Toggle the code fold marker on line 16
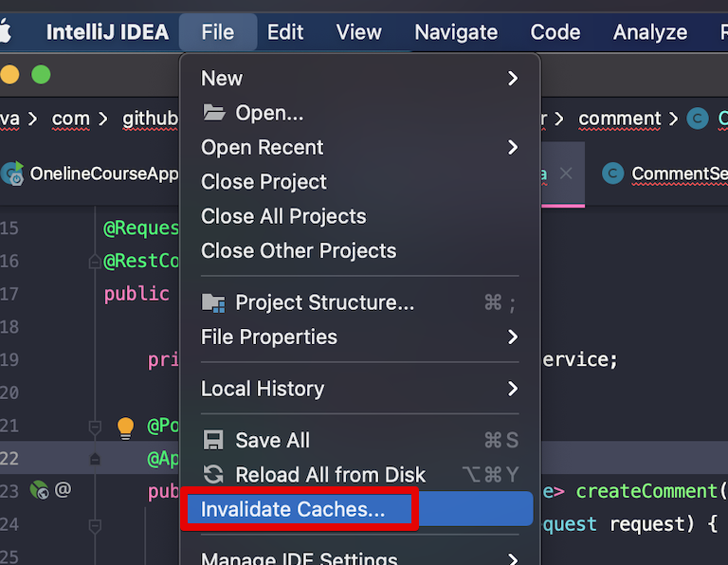Viewport: 728px width, 565px height. click(x=95, y=262)
